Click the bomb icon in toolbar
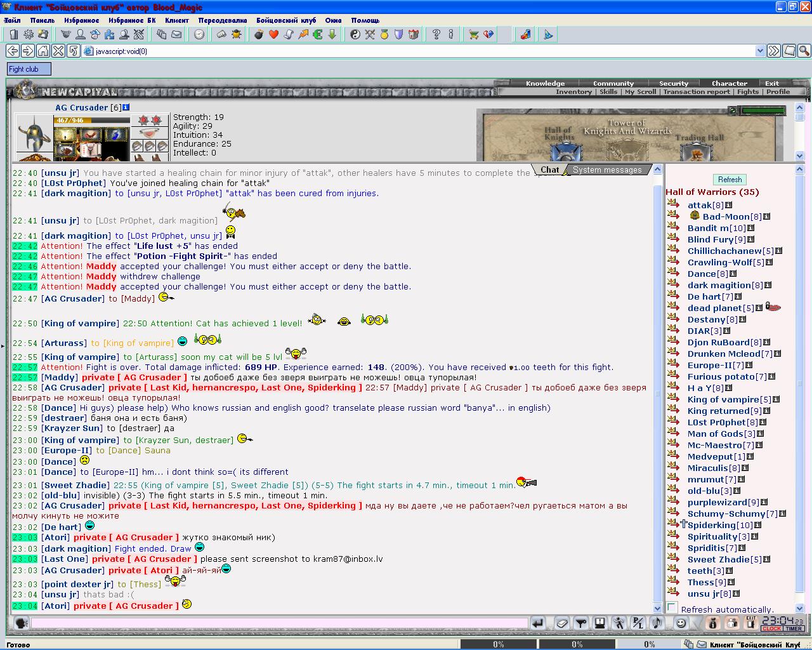The image size is (812, 650). (259, 34)
